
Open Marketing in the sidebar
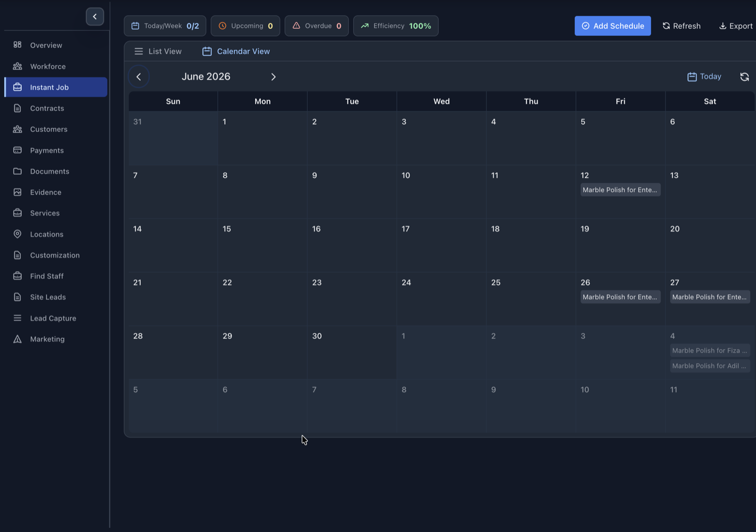pos(56,339)
